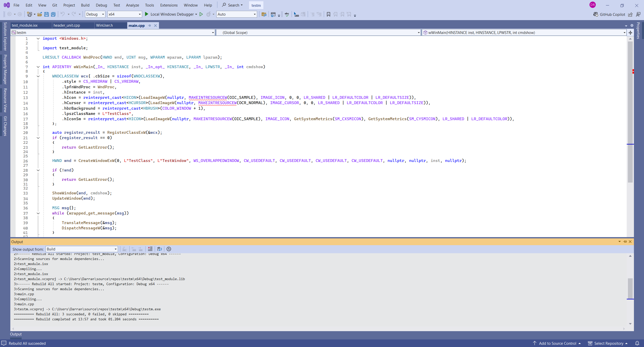644x347 pixels.
Task: Click the Performance Profiler icon
Action: coord(208,15)
